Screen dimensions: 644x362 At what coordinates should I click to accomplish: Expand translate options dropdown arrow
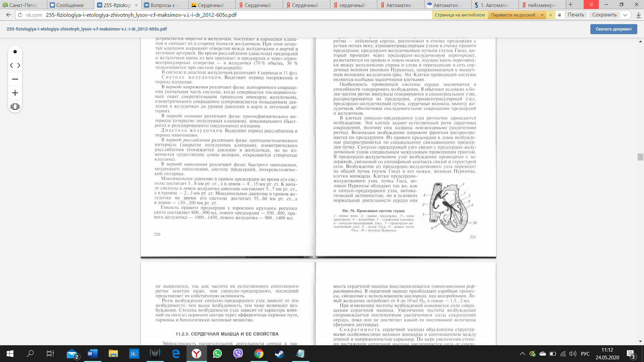[x=542, y=15]
